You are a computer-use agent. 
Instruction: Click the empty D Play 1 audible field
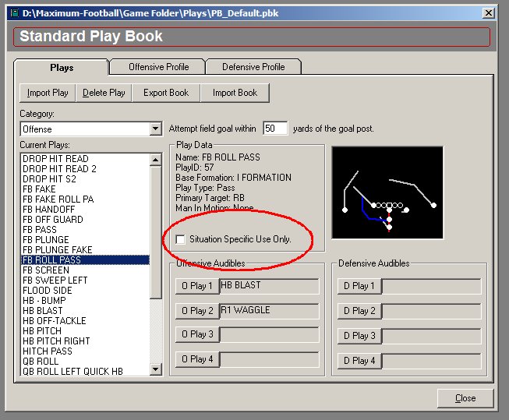[431, 286]
